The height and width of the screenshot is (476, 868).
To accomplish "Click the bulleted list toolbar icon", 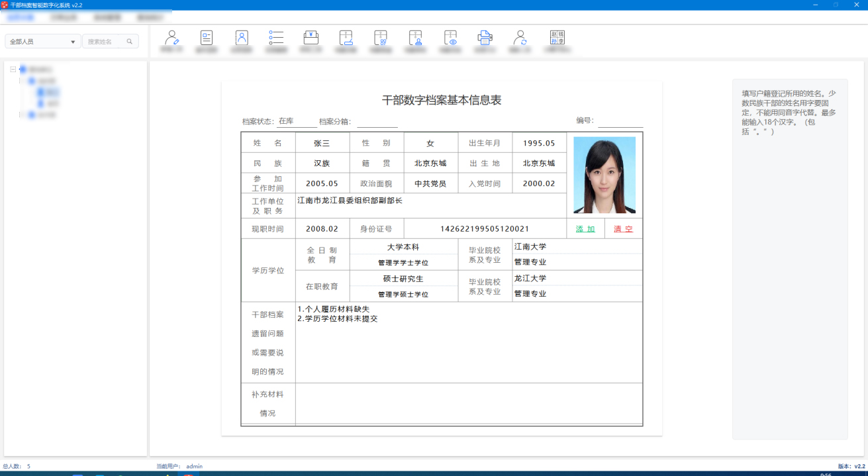I will pos(276,38).
